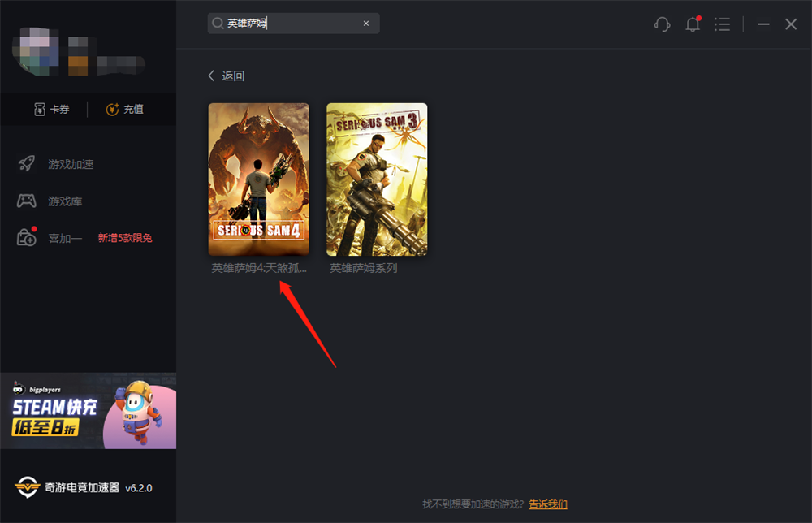Screen dimensions: 812x523
Task: Open the STEAM快充 promotional banner
Action: [x=88, y=411]
